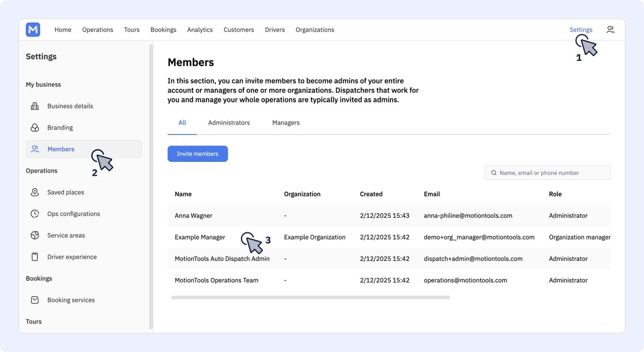
Task: Click the Ops configurations clock icon
Action: [x=35, y=214]
